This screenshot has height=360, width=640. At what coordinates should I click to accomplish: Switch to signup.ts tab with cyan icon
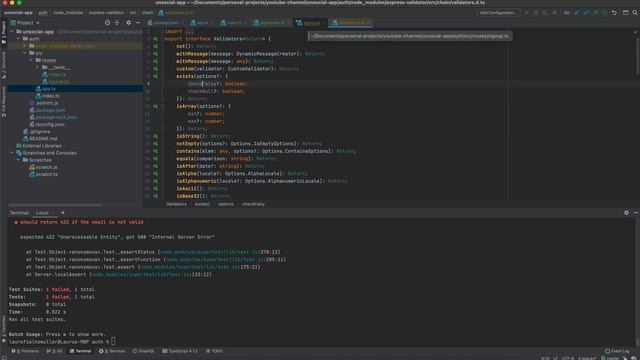(x=309, y=23)
